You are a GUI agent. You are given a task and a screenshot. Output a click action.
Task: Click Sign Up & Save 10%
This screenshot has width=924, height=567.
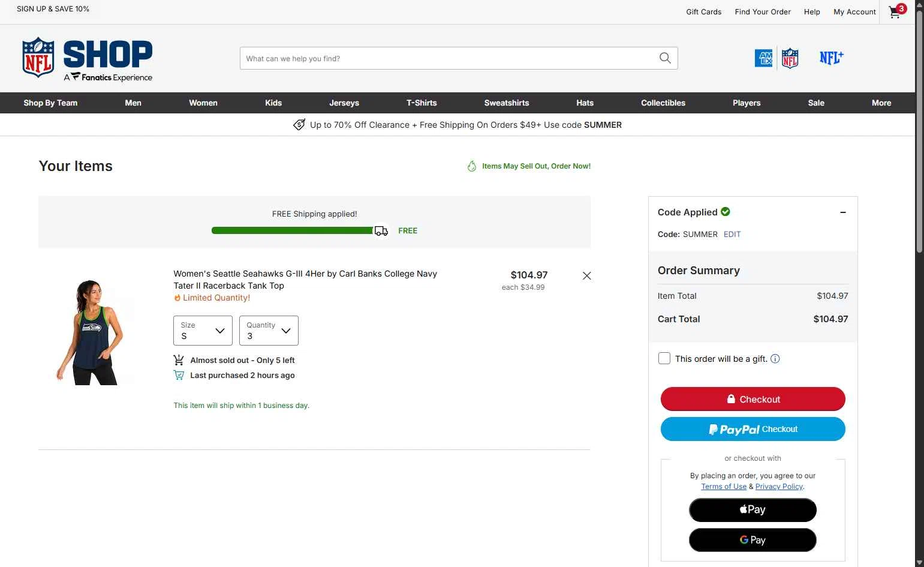click(53, 9)
